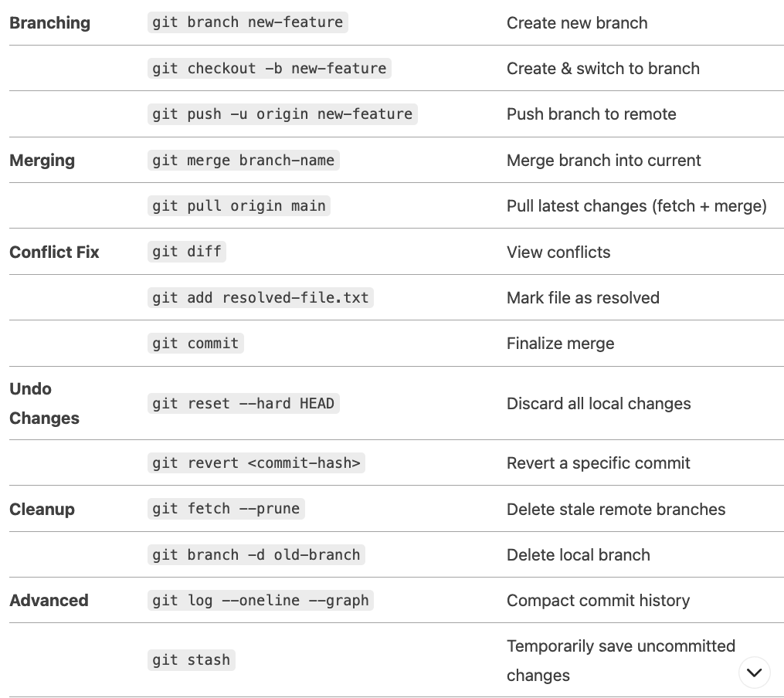Click the git branch new-feature code snippet
This screenshot has width=784, height=698.
point(247,22)
